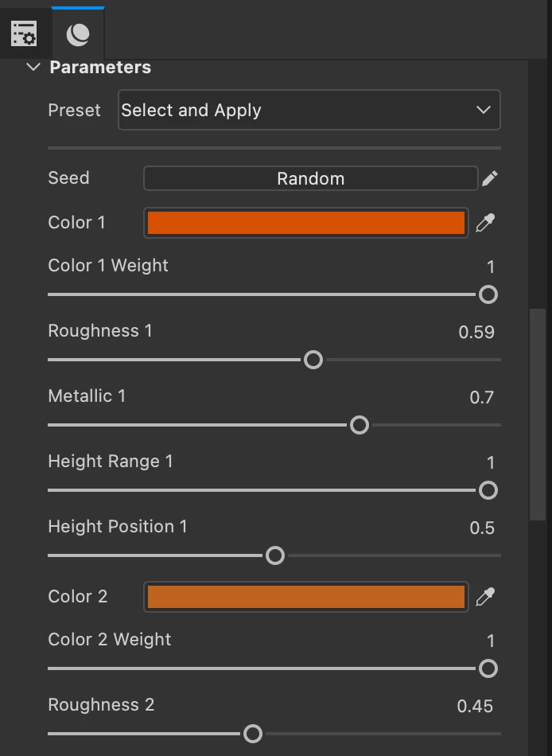Collapse the Parameters section
Image resolution: width=552 pixels, height=756 pixels.
(x=33, y=68)
